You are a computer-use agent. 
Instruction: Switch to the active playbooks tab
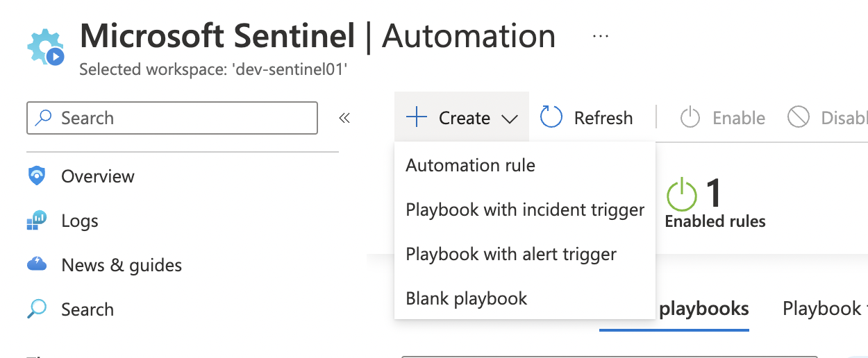click(x=703, y=309)
